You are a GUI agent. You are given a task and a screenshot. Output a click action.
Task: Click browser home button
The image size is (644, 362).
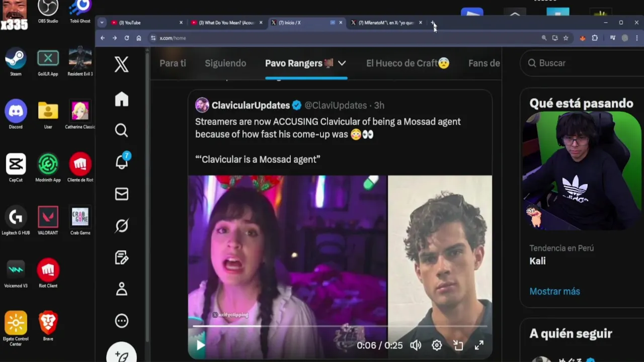[139, 38]
